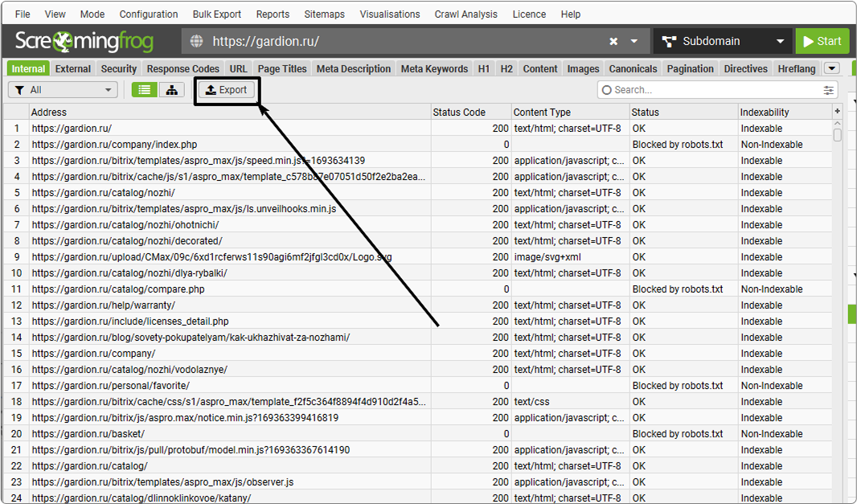Open search filter options icon
The image size is (857, 504).
click(829, 90)
